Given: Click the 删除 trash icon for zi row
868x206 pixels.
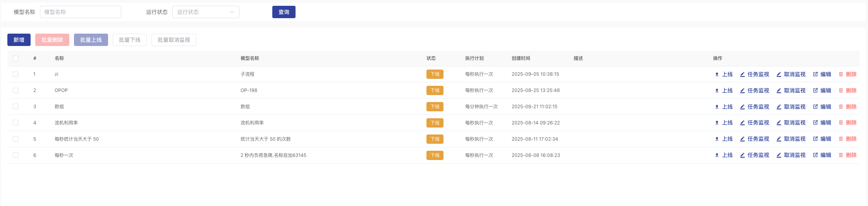Looking at the screenshot, I should click(841, 74).
